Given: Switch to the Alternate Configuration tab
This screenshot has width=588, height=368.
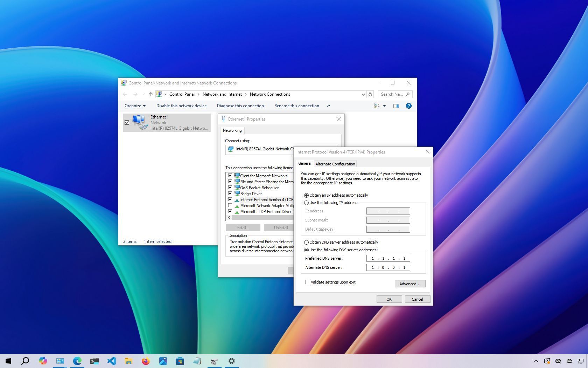Looking at the screenshot, I should point(335,164).
